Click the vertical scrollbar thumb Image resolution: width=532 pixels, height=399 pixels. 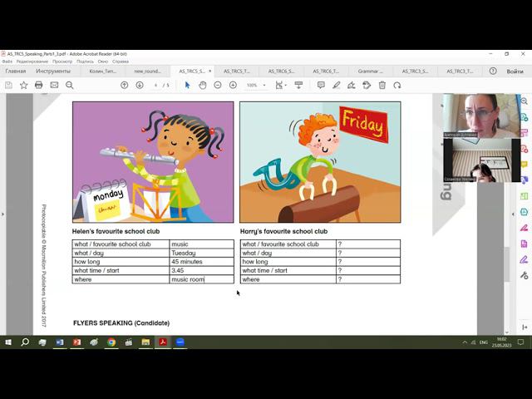[x=507, y=264]
